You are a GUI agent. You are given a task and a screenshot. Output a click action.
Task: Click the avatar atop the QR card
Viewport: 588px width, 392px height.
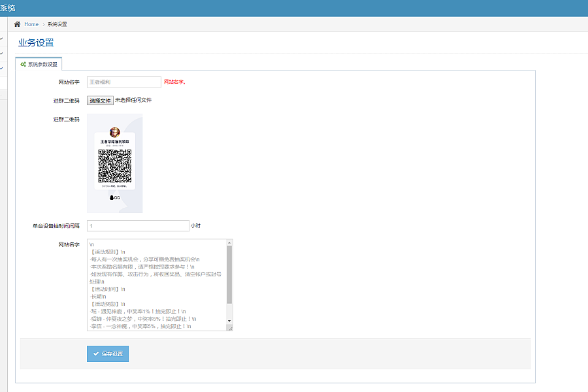click(x=115, y=132)
